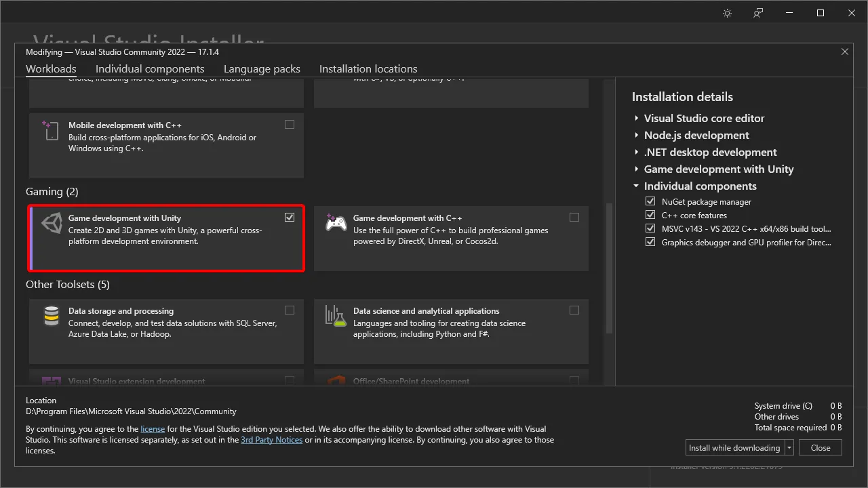This screenshot has width=868, height=488.
Task: Click the Data storage and processing card title
Action: point(121,311)
